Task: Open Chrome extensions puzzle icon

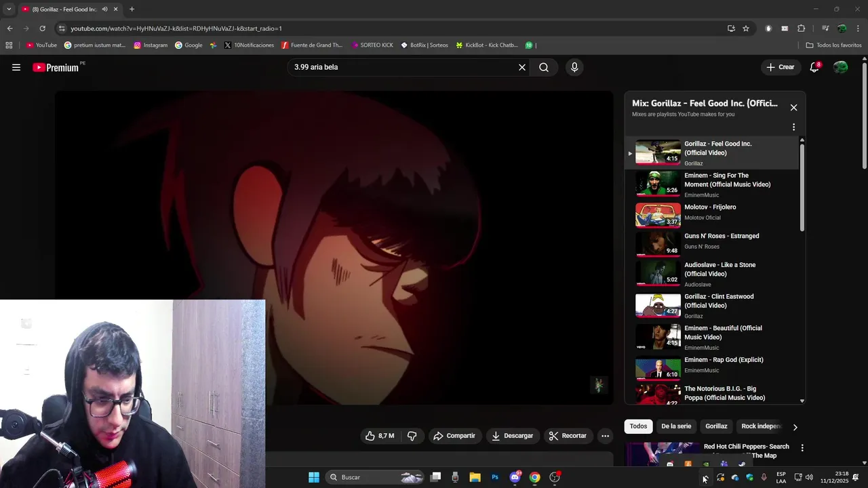Action: (801, 28)
